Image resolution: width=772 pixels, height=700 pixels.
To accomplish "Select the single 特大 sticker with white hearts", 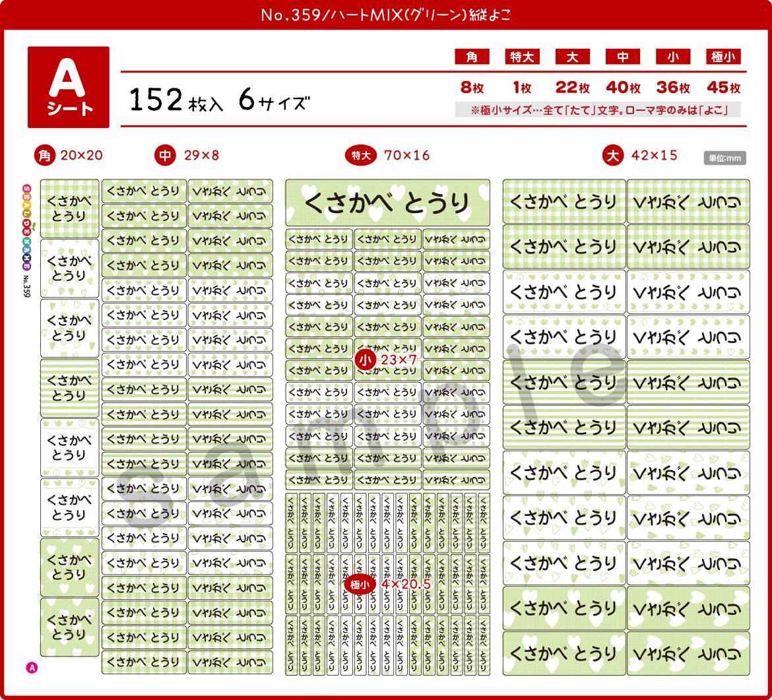I will 387,203.
